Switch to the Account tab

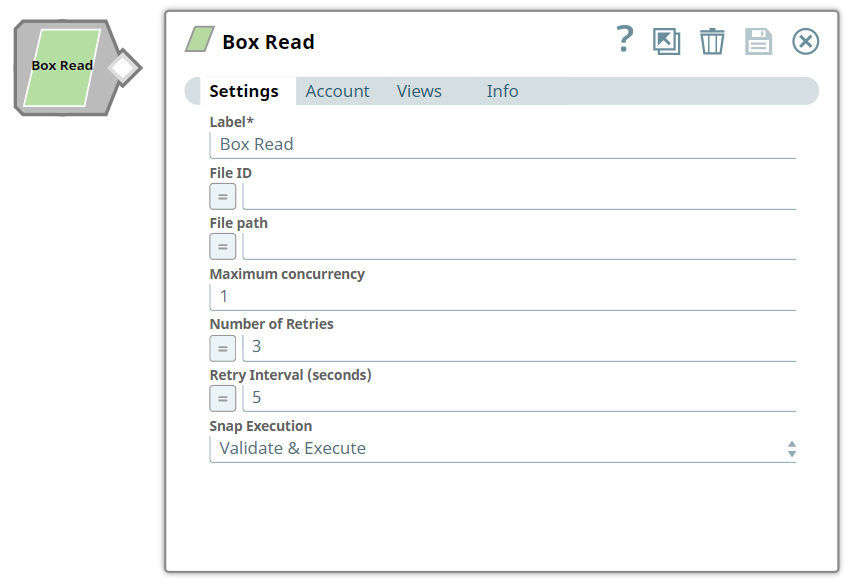(x=337, y=91)
